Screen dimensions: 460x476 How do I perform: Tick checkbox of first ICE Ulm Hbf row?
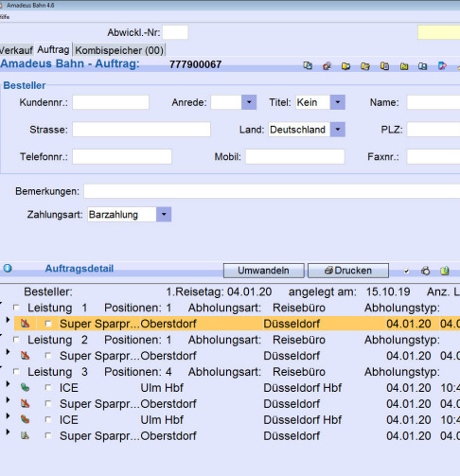pyautogui.click(x=48, y=387)
